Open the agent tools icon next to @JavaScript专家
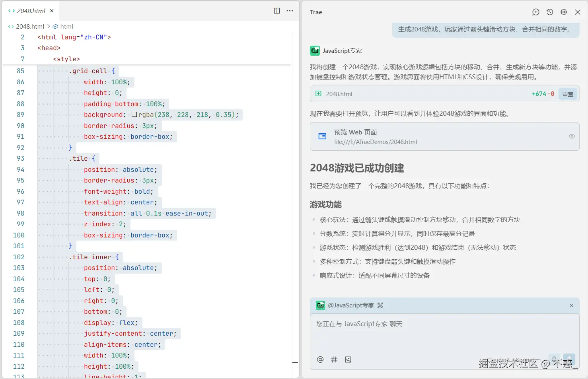The height and width of the screenshot is (379, 588). coord(380,305)
